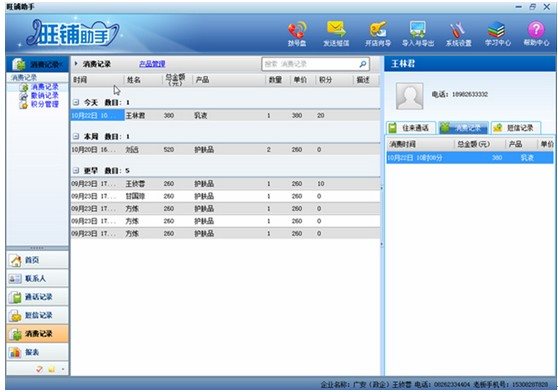
Task: Switch to right panel 短信记录 tab
Action: click(x=516, y=128)
